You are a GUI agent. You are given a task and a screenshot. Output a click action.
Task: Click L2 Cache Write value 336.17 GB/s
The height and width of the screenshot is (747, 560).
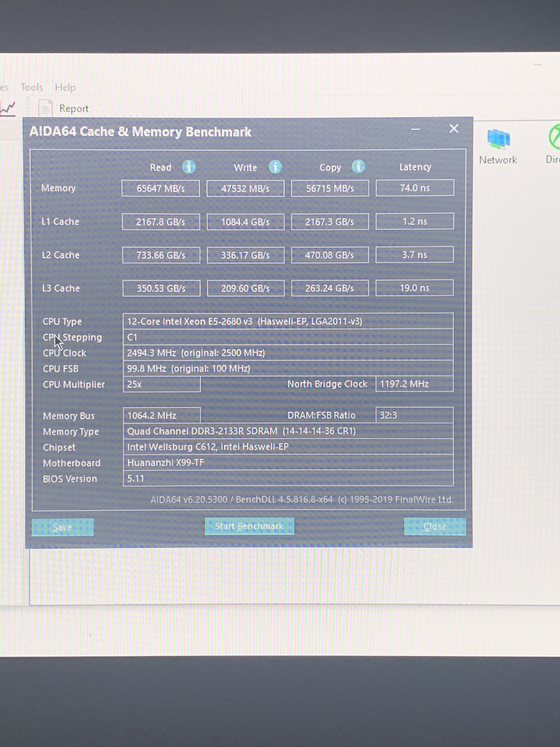click(245, 255)
